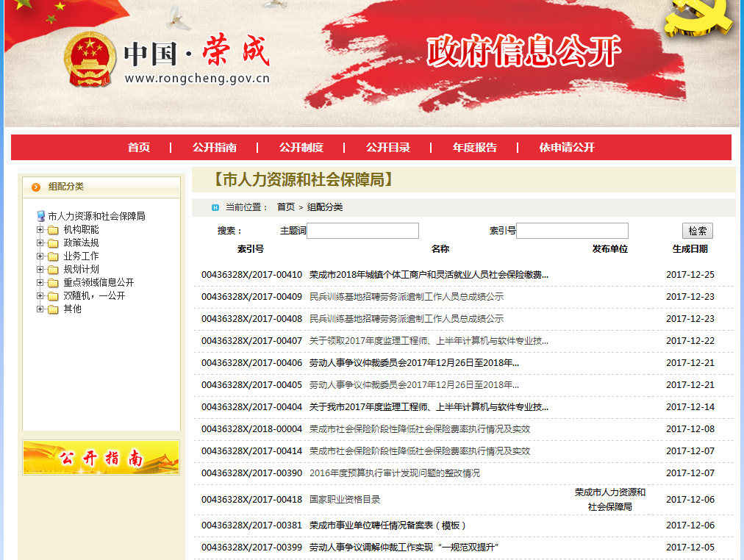Click the 机构职能 folder icon
This screenshot has width=744, height=560.
point(53,230)
